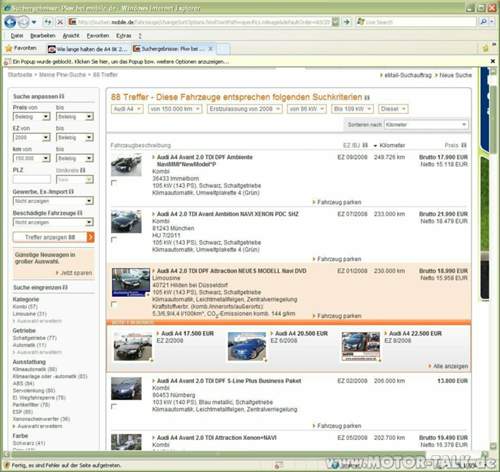Click the help icon beside 'Gewerbe, Ex-/Import'
This screenshot has height=472, width=500.
click(x=71, y=192)
